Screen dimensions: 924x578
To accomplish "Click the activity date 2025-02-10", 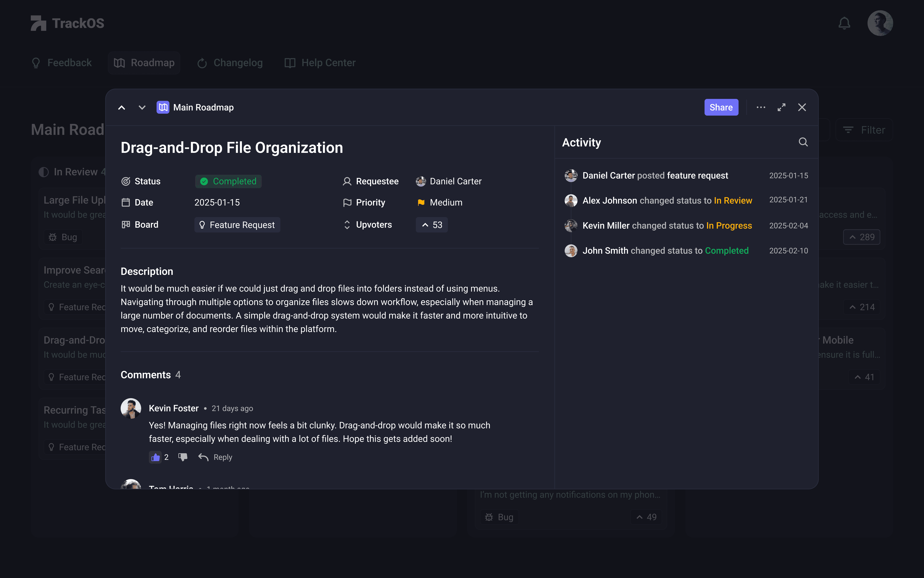I will 788,251.
